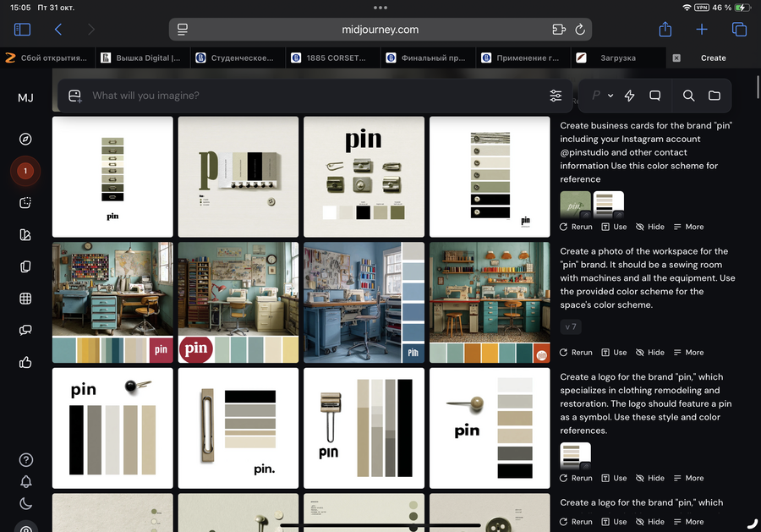
Task: Click the page scrollbar on right edge
Action: click(758, 87)
